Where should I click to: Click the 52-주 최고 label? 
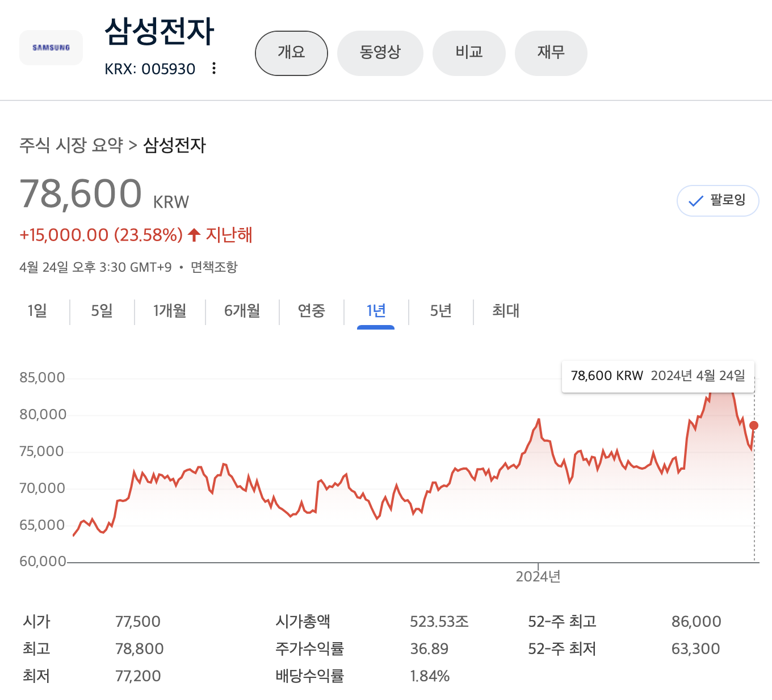pos(562,622)
